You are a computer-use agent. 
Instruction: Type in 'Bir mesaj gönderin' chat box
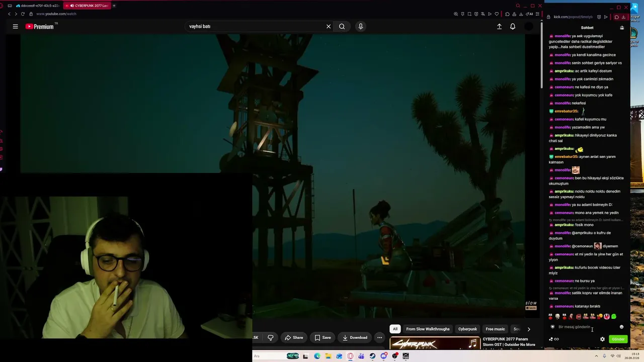tap(587, 327)
